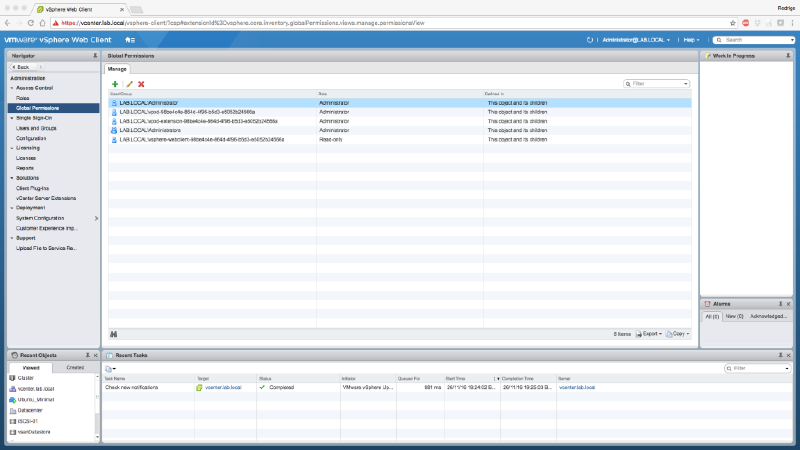Click the green Add permission plus icon
This screenshot has height=450, width=800.
point(115,84)
